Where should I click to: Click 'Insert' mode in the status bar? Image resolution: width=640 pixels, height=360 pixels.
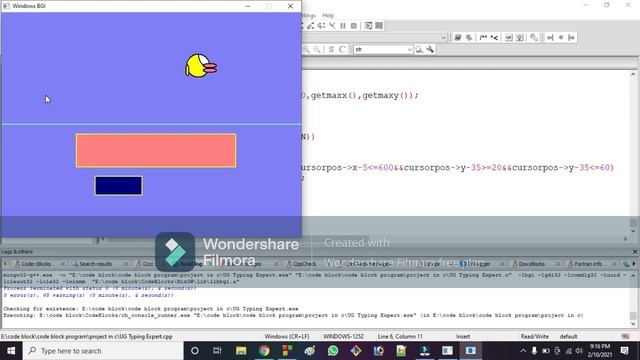pos(463,337)
